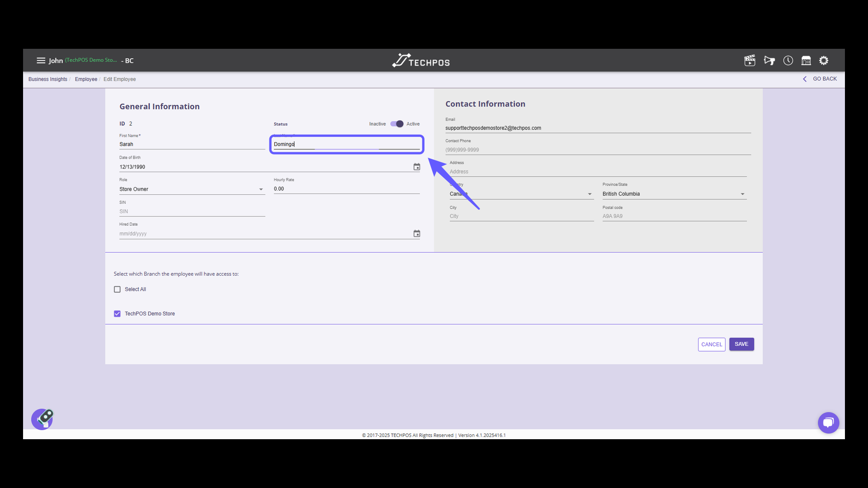
Task: Open the storefront icon in header
Action: [806, 61]
